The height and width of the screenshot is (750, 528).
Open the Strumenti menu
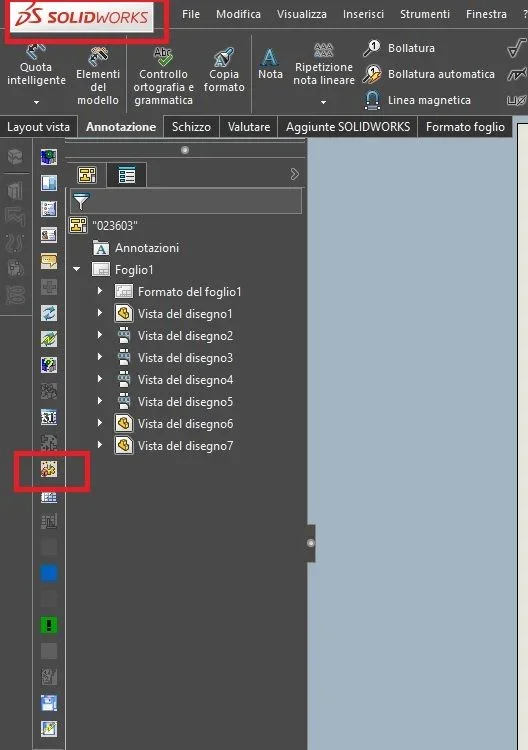click(x=425, y=14)
